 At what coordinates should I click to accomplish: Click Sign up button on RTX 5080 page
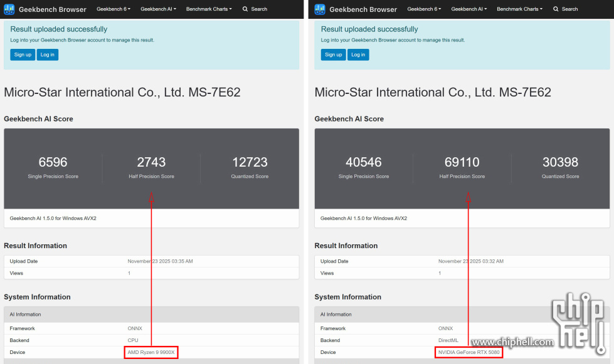[x=334, y=55]
